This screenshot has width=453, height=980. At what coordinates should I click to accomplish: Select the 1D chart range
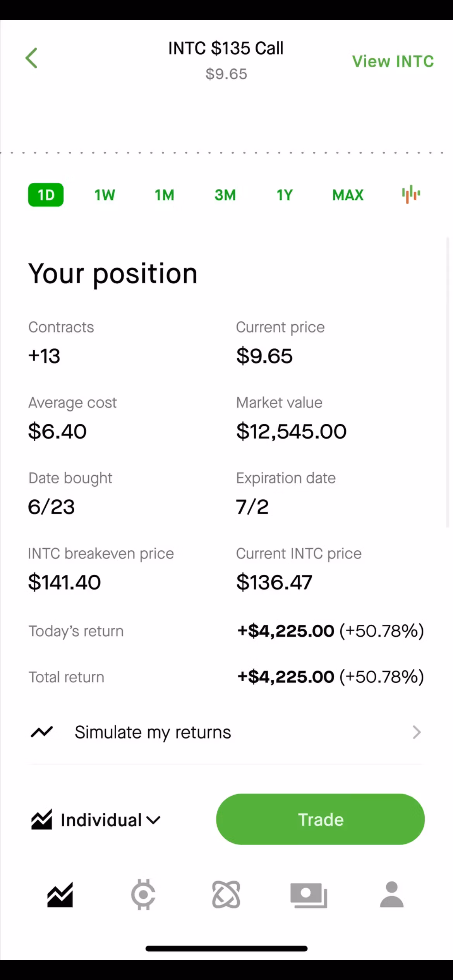(x=46, y=195)
